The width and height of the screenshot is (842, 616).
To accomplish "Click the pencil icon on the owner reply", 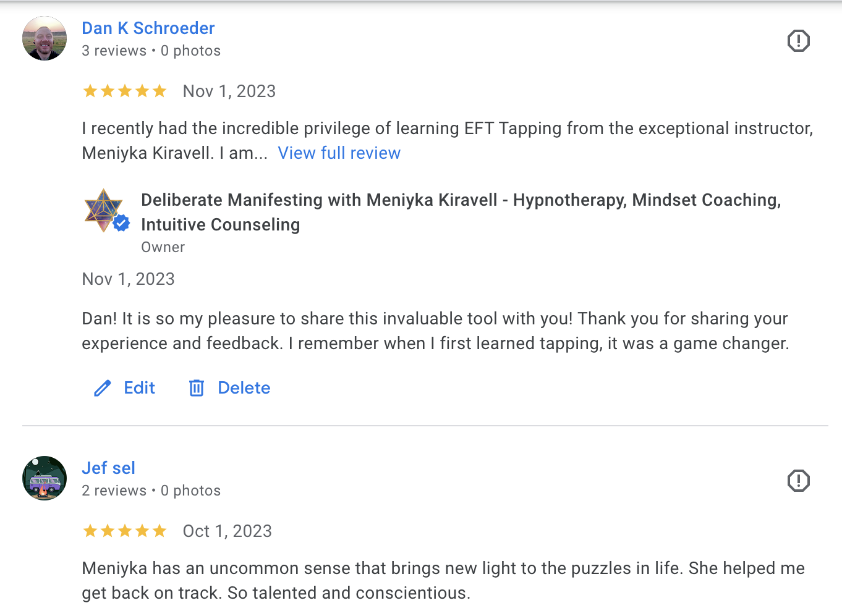I will point(103,388).
